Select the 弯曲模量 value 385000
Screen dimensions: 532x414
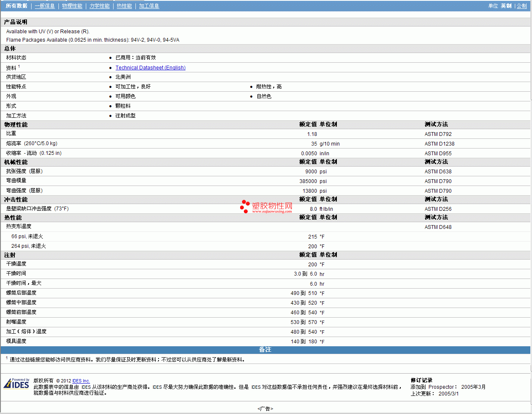[x=308, y=181]
